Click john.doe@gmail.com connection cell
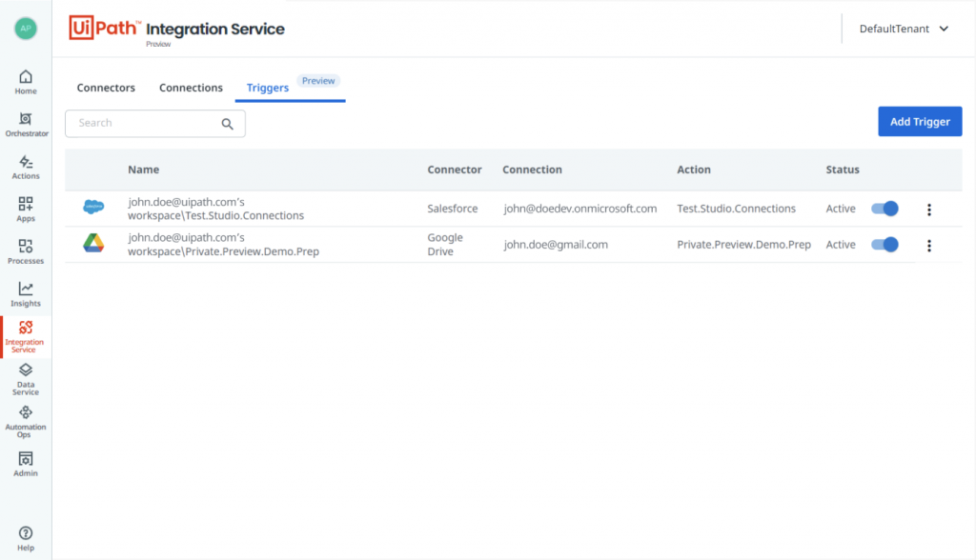The height and width of the screenshot is (560, 976). coord(556,245)
